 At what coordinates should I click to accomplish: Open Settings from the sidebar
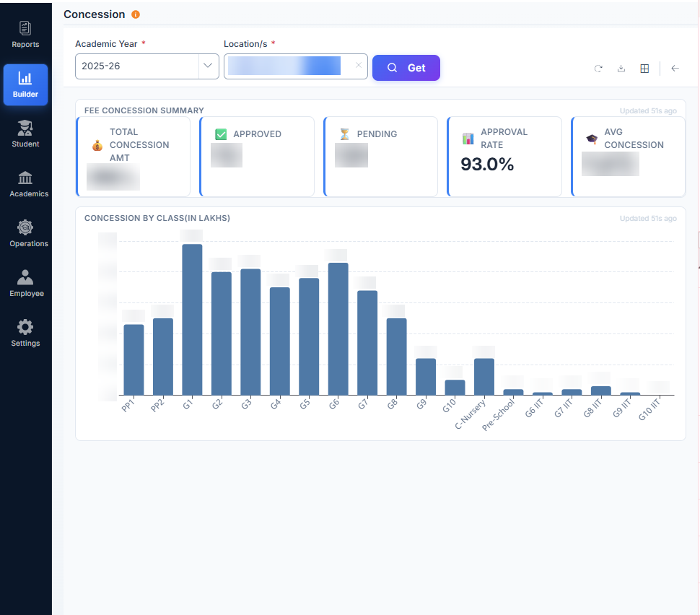[25, 333]
